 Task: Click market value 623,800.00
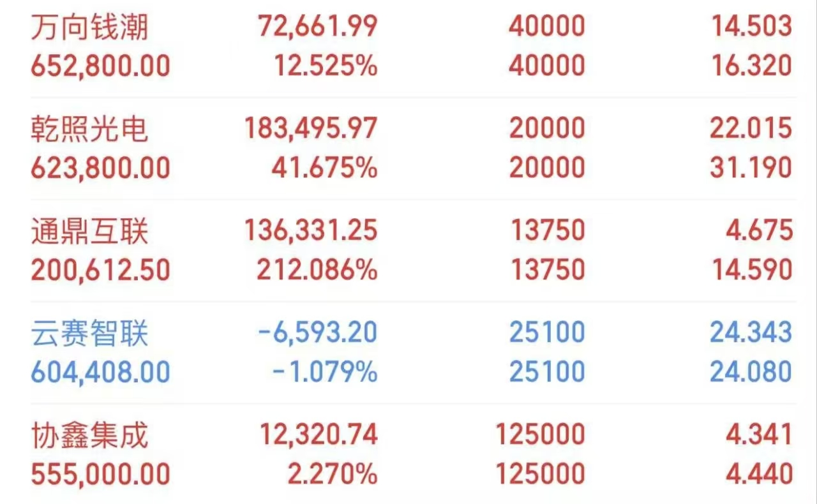(x=101, y=168)
